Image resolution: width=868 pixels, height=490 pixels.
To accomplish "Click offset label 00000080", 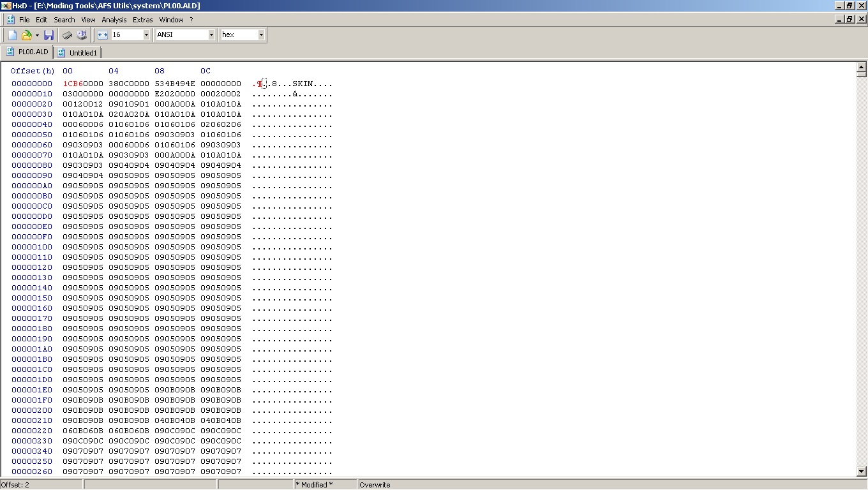I will [x=32, y=165].
